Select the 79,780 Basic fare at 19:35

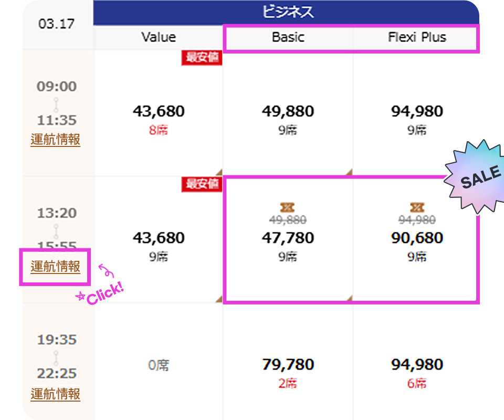pyautogui.click(x=288, y=364)
